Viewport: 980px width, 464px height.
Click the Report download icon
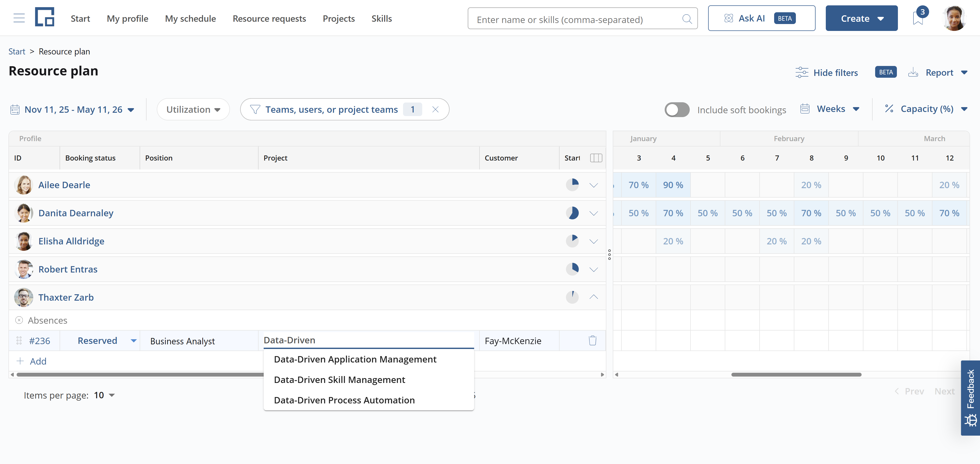(x=913, y=72)
